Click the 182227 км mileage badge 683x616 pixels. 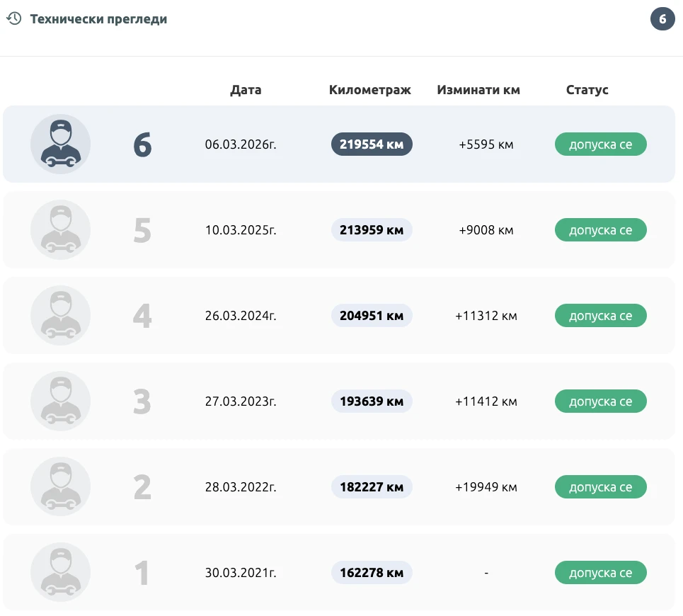click(x=372, y=487)
